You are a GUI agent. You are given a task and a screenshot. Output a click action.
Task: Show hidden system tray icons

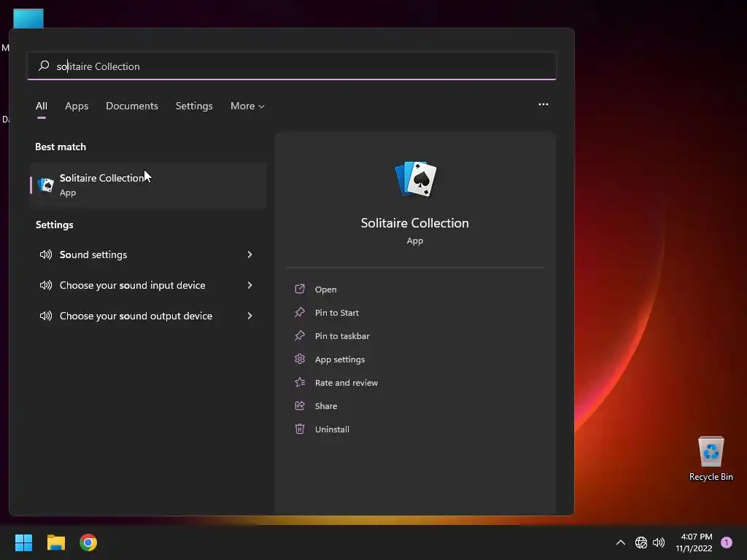(x=620, y=542)
